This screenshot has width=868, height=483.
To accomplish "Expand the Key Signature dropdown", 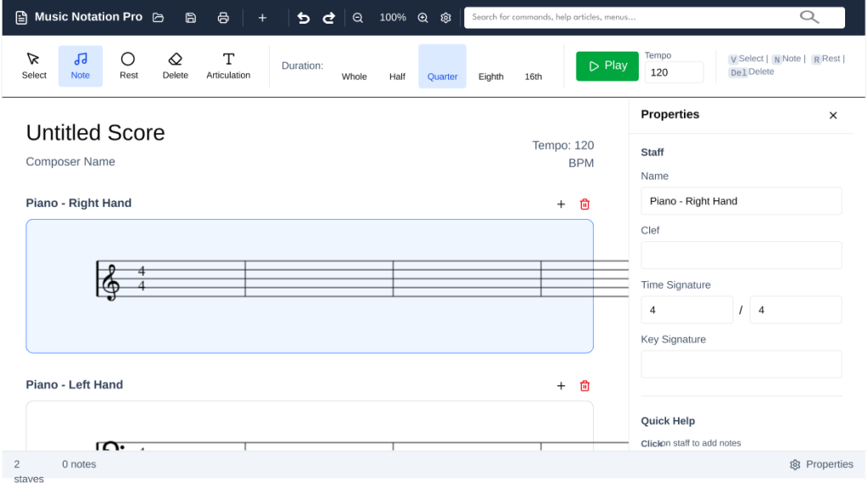I will [x=741, y=364].
